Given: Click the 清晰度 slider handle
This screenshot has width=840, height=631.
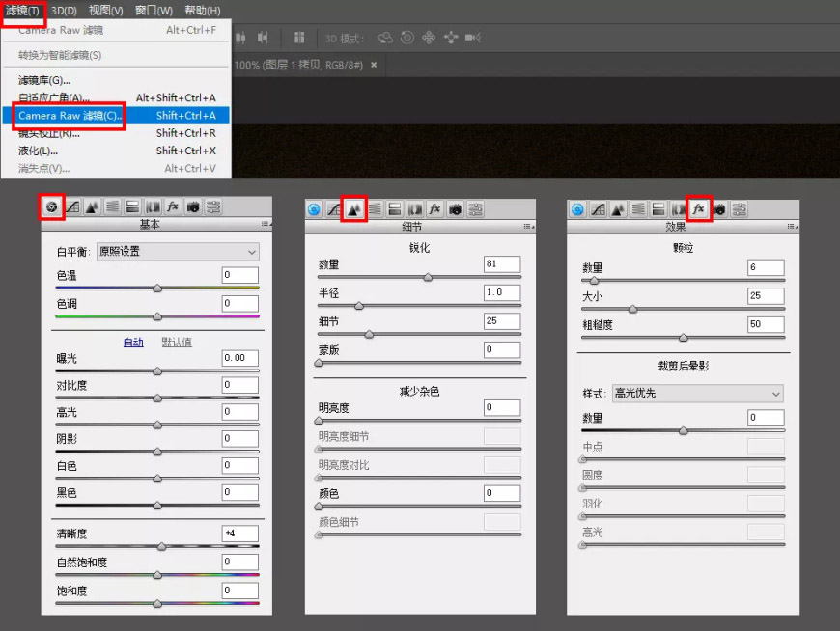Looking at the screenshot, I should pyautogui.click(x=162, y=546).
